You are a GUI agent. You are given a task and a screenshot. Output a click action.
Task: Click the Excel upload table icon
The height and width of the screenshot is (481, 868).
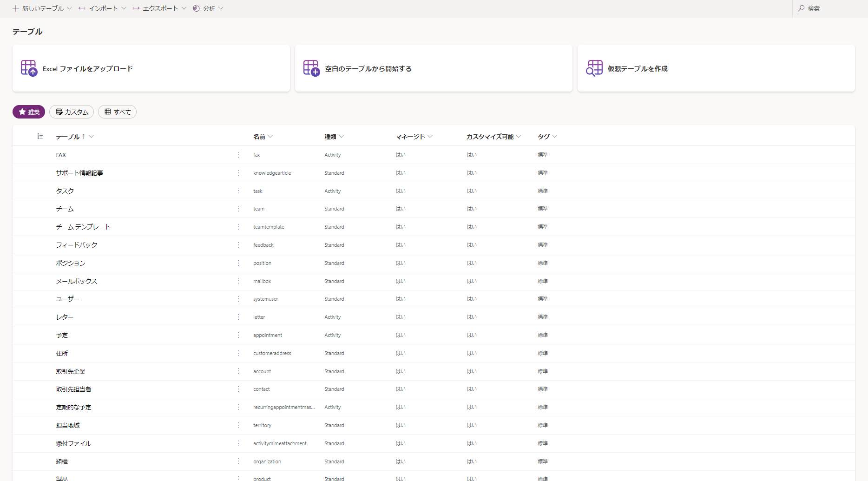pyautogui.click(x=29, y=68)
